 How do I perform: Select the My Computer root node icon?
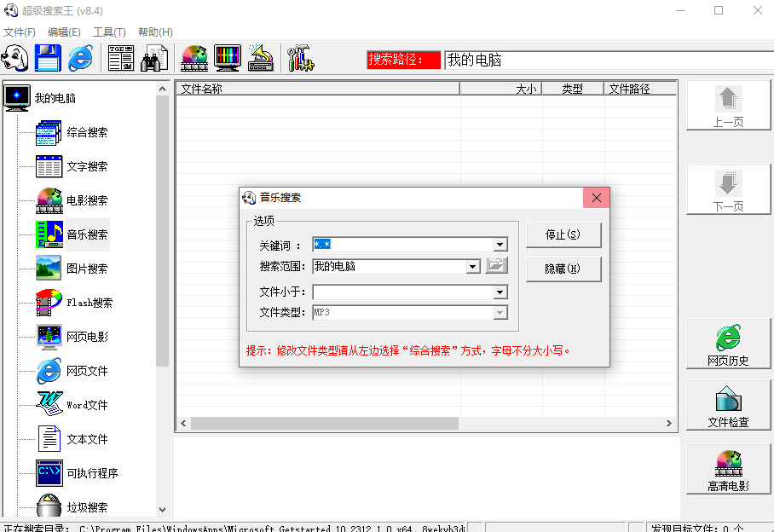pyautogui.click(x=17, y=98)
